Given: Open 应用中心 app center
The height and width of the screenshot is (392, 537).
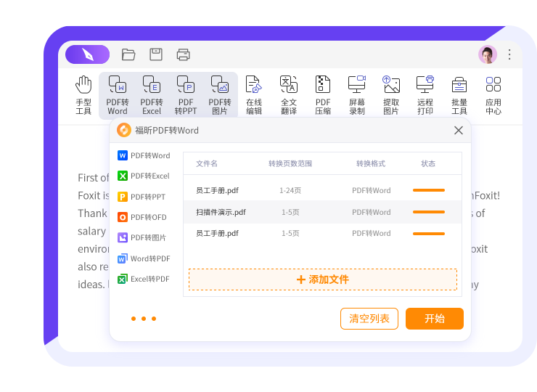Looking at the screenshot, I should point(493,95).
